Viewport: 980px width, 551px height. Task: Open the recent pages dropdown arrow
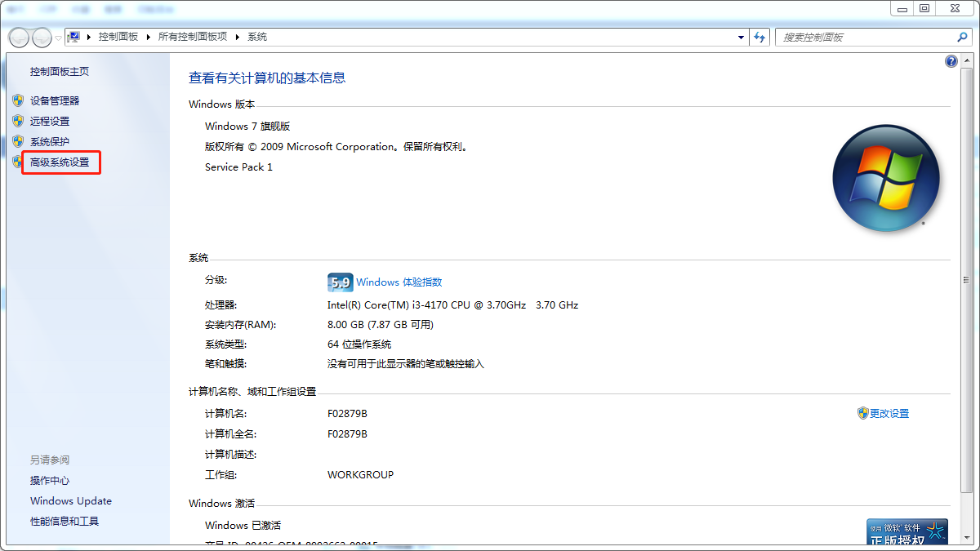tap(58, 38)
